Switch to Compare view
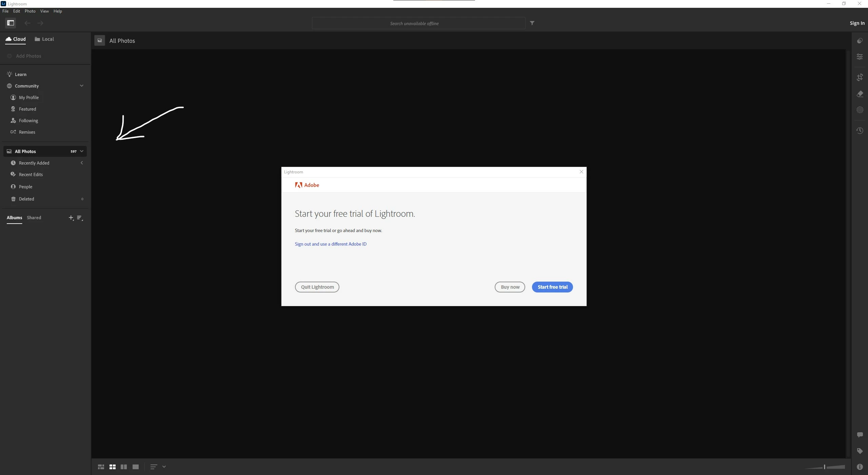The height and width of the screenshot is (475, 868). [124, 467]
